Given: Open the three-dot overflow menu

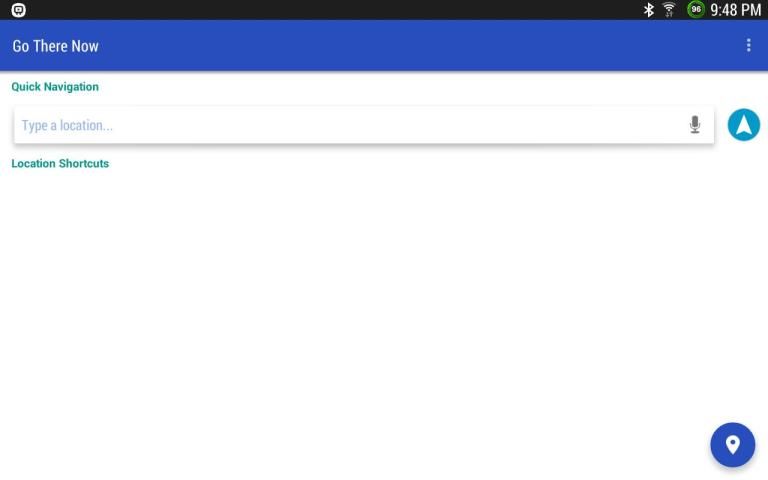Looking at the screenshot, I should coord(748,46).
